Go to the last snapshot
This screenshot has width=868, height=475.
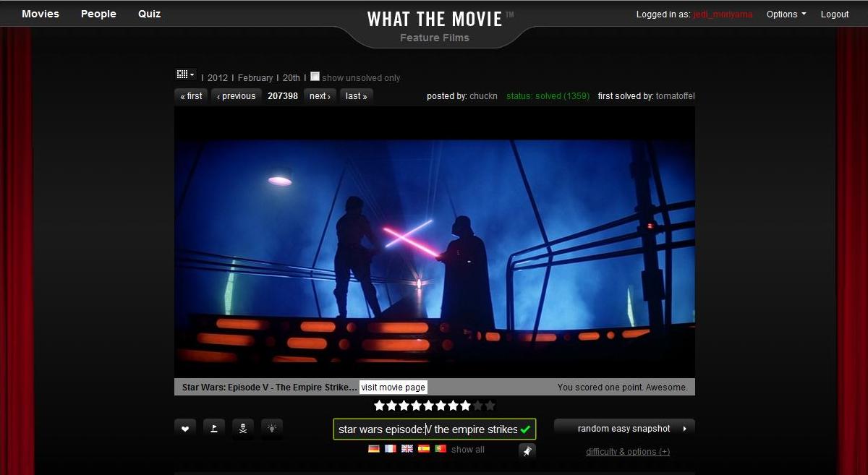(357, 96)
